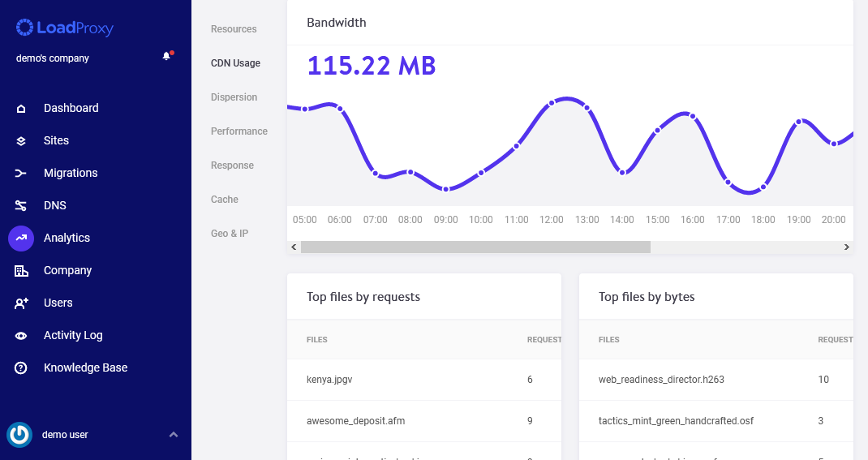The height and width of the screenshot is (460, 868).
Task: Click the Users add-person icon
Action: pos(21,303)
